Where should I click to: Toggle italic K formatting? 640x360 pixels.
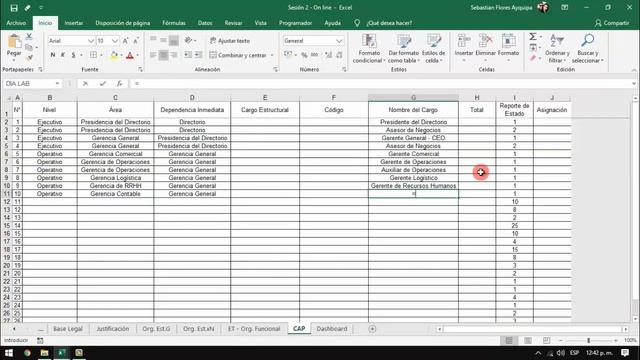tap(63, 55)
